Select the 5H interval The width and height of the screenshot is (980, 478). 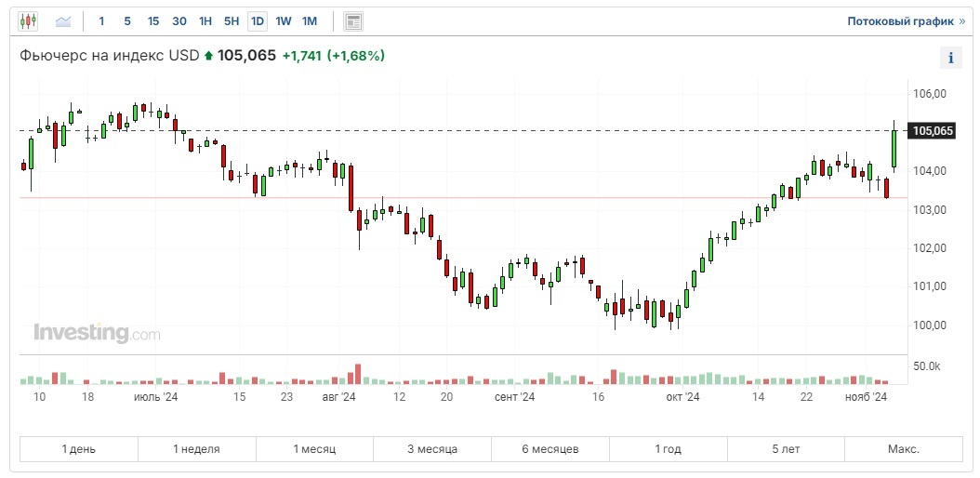pyautogui.click(x=232, y=21)
